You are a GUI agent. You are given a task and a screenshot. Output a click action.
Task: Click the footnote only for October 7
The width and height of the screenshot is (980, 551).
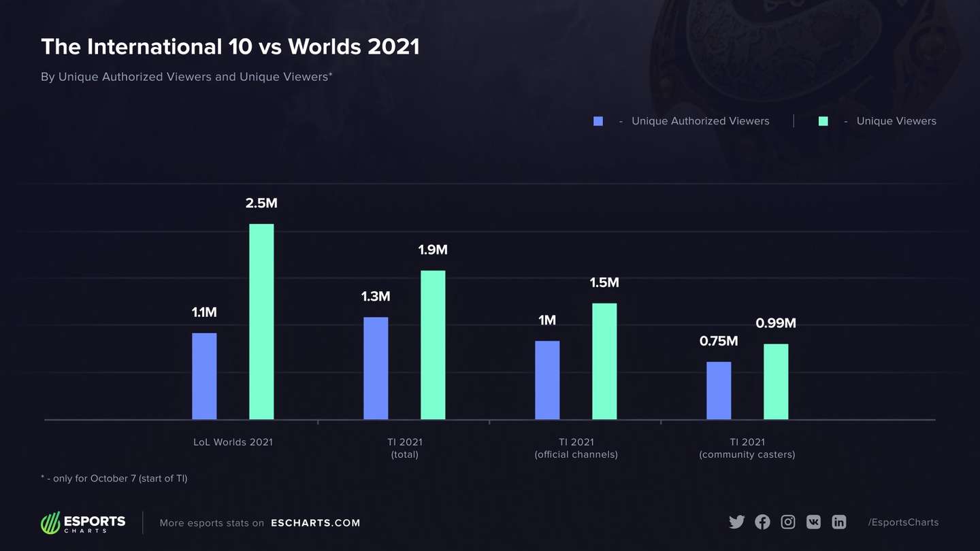coord(114,478)
